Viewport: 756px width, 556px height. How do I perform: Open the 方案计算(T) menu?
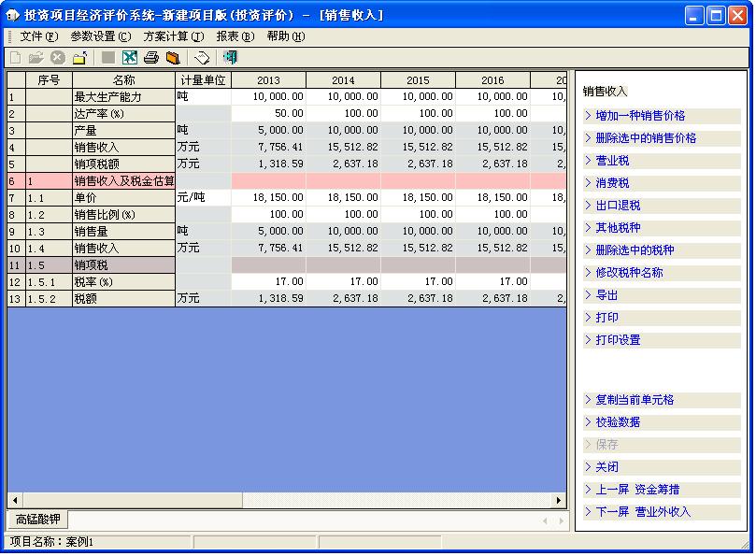tap(174, 36)
